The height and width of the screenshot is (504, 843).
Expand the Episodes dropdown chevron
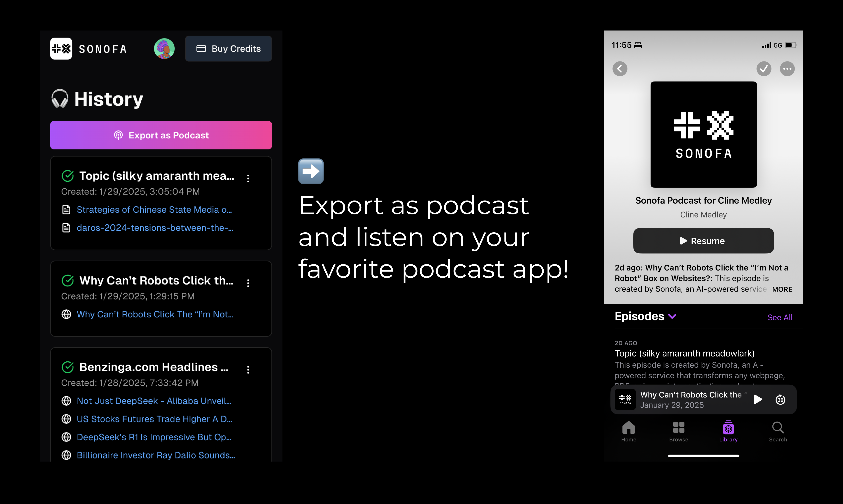[x=672, y=317]
